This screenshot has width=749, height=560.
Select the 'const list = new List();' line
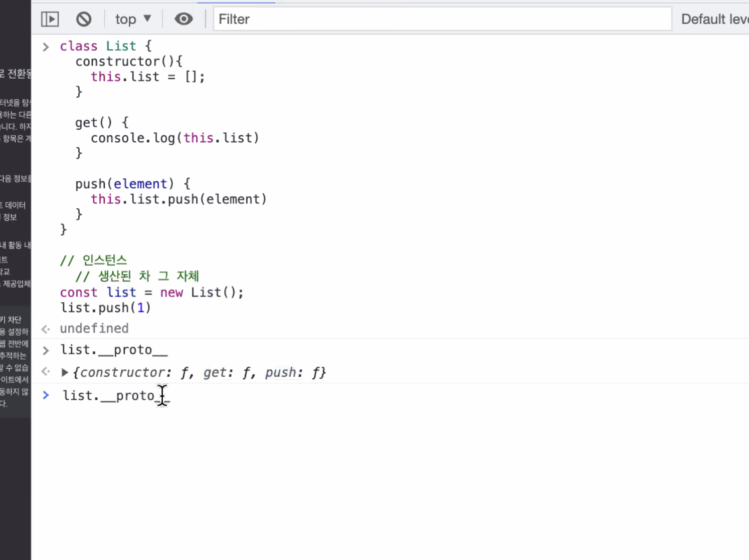[152, 293]
